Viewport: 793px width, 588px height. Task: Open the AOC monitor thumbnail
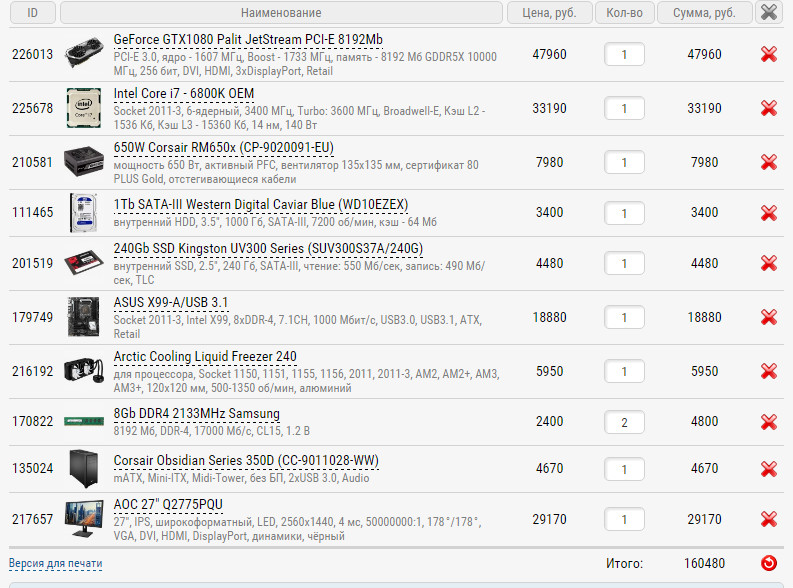[x=84, y=519]
